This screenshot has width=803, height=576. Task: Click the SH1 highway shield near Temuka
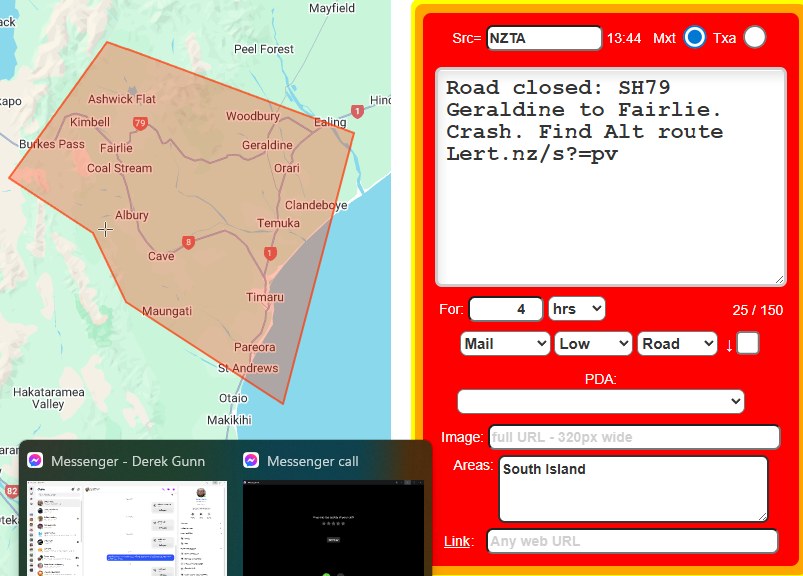(270, 253)
